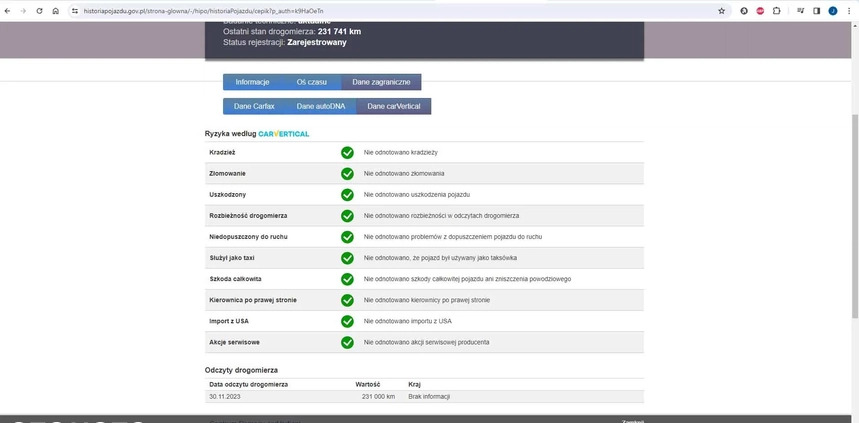Select the odometer value 231 000 km

[x=378, y=397]
